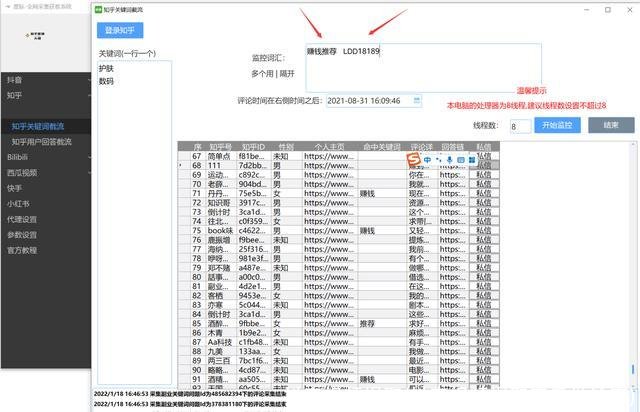Open Zhihu user answer traffic capture page
The height and width of the screenshot is (412, 640).
46,142
